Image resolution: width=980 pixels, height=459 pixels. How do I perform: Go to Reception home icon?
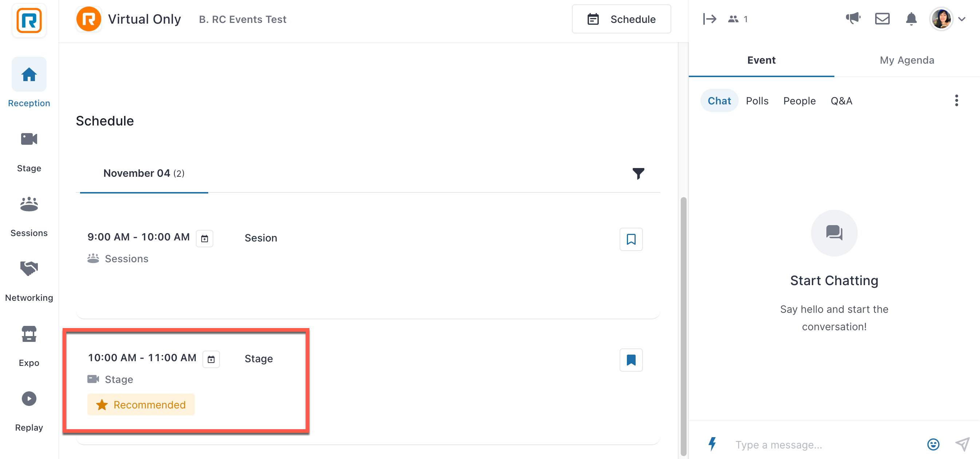pos(29,75)
